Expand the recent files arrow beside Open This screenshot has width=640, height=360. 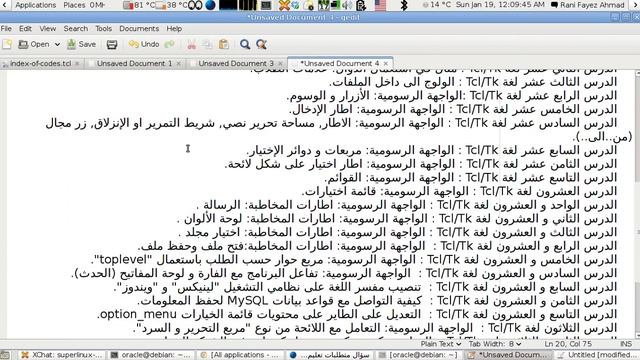click(x=57, y=44)
